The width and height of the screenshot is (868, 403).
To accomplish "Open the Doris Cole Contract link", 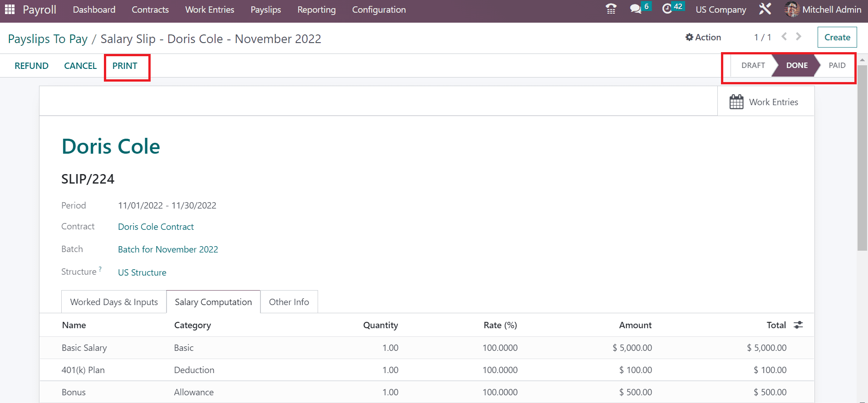I will pos(156,227).
